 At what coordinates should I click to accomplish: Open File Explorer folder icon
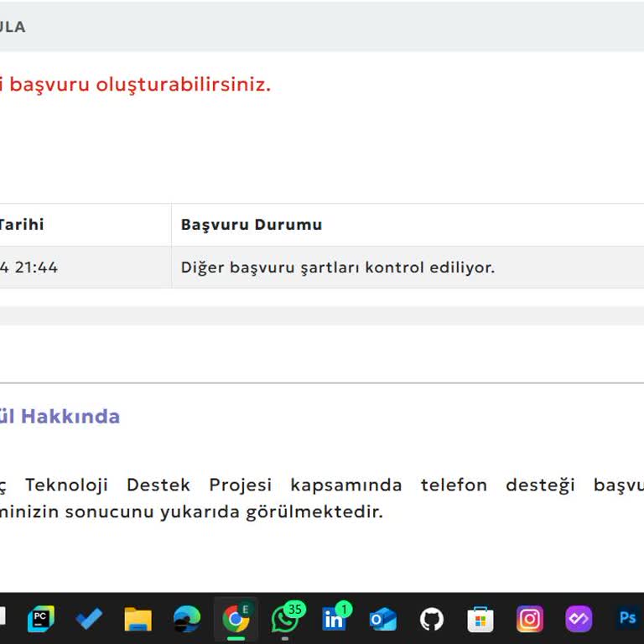(x=138, y=619)
